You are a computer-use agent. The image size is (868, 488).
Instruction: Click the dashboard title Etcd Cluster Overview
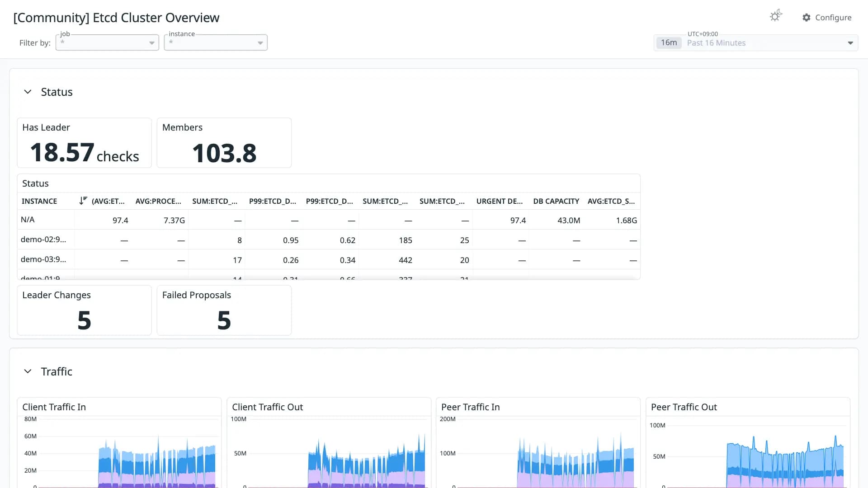[x=116, y=18]
